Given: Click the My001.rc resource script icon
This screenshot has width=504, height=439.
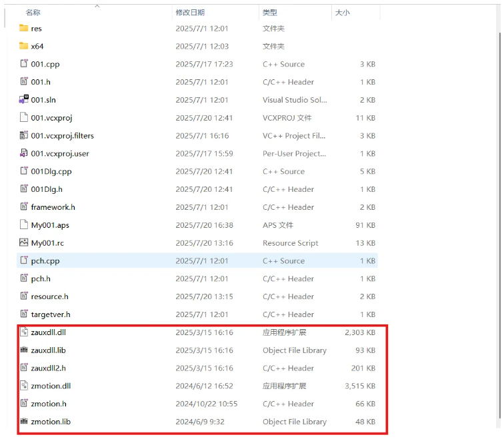Looking at the screenshot, I should click(x=24, y=242).
